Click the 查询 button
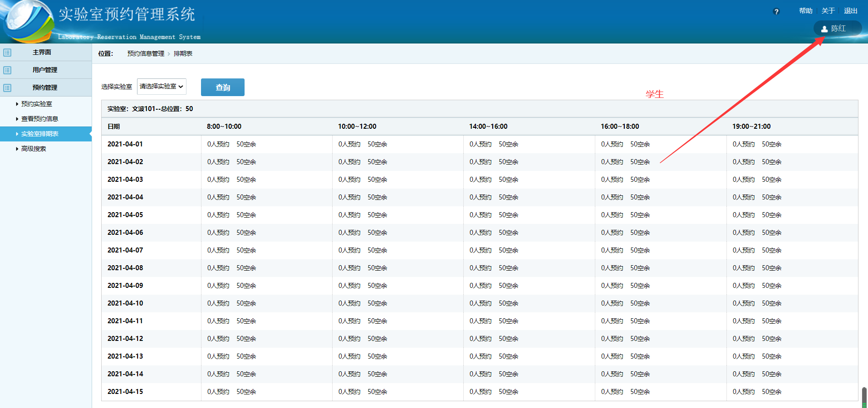Image resolution: width=868 pixels, height=408 pixels. click(223, 87)
